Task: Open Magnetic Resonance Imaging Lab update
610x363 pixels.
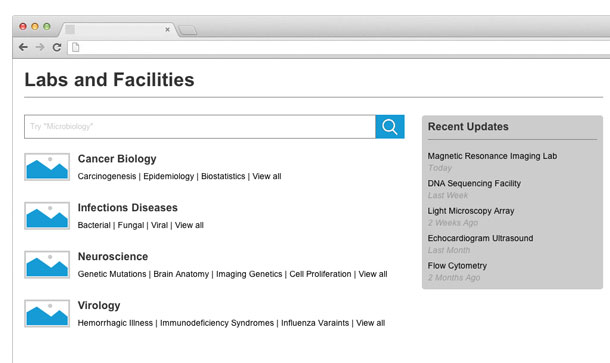Action: (492, 156)
